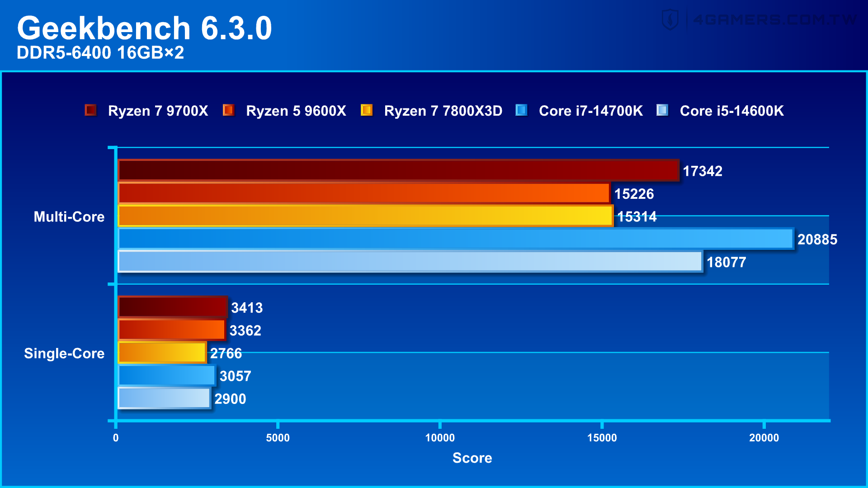Click the 2900 score value
Image resolution: width=868 pixels, height=488 pixels.
click(x=230, y=399)
